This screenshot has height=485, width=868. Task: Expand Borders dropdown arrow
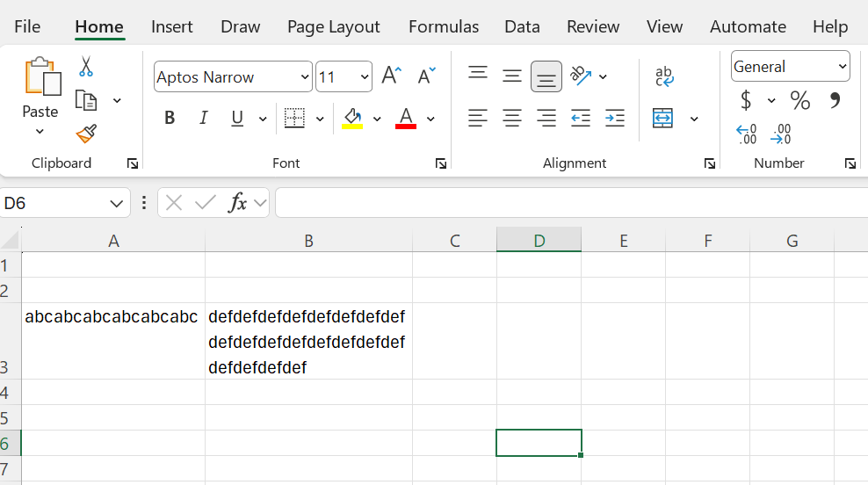pos(320,119)
